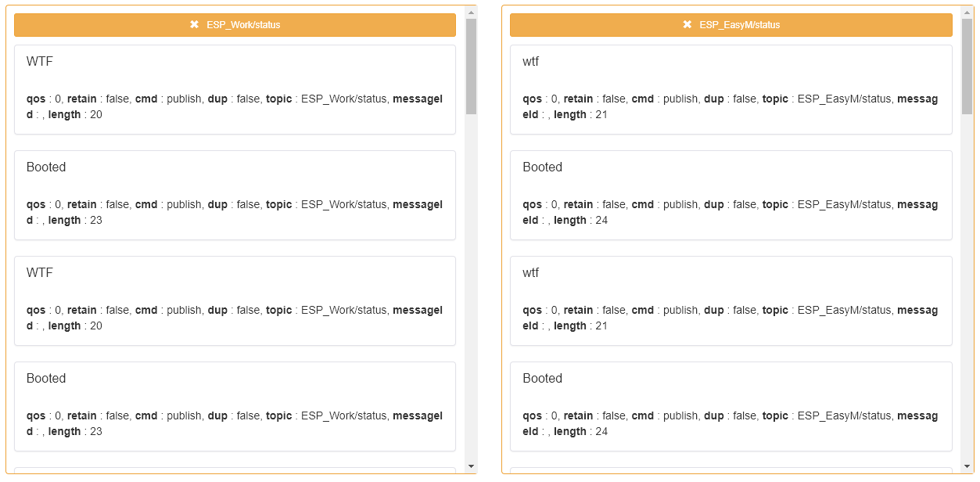Switch to the ESP_EasyM/status topic panel
The width and height of the screenshot is (980, 482).
click(731, 24)
